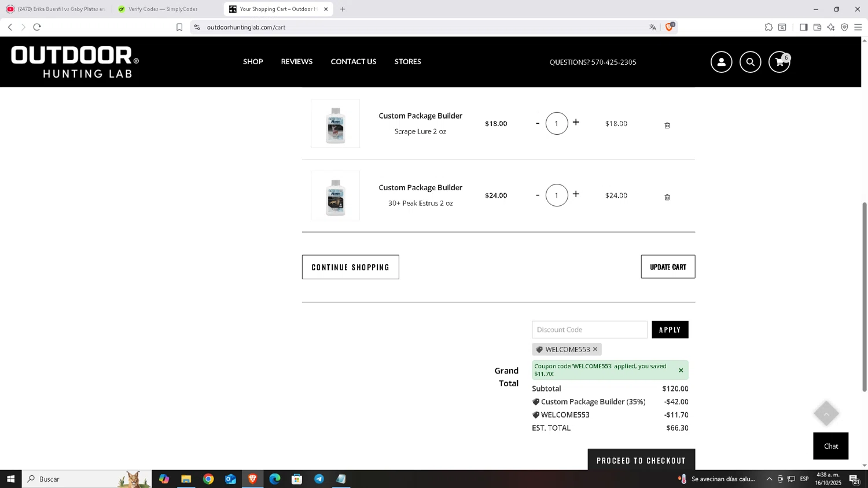Open Google Chrome from taskbar
868x488 pixels.
pyautogui.click(x=208, y=479)
